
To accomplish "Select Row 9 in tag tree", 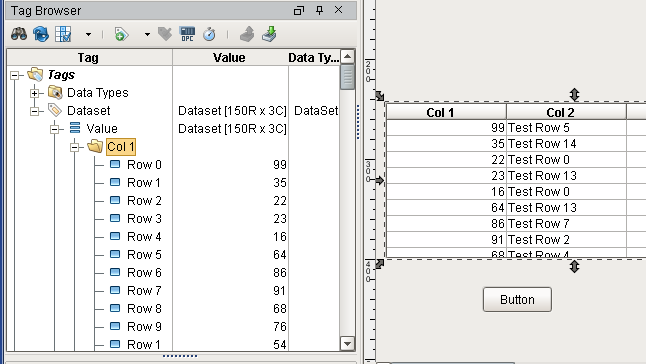I will [144, 327].
